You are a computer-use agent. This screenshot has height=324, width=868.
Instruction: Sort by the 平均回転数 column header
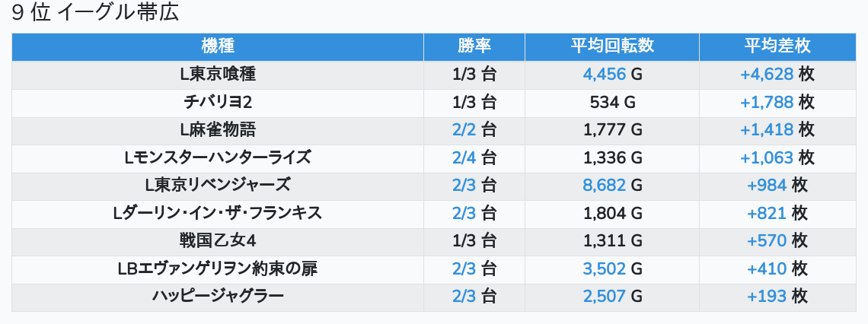coord(612,46)
